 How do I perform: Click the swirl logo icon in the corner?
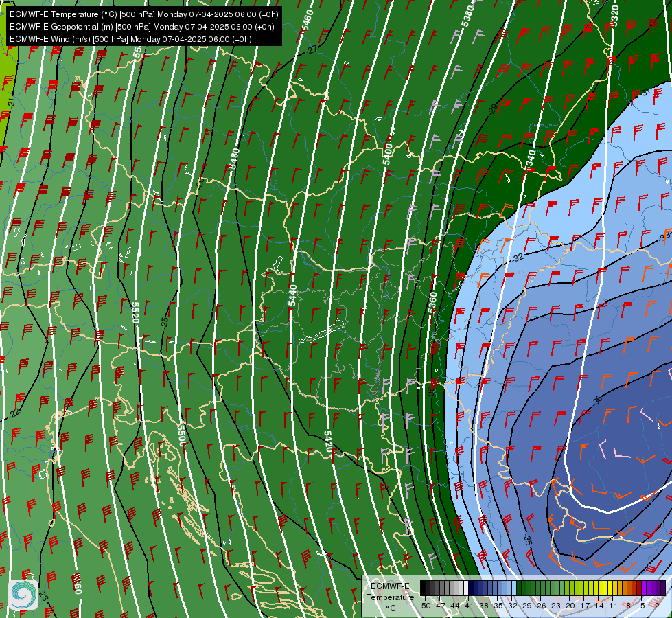click(x=23, y=595)
